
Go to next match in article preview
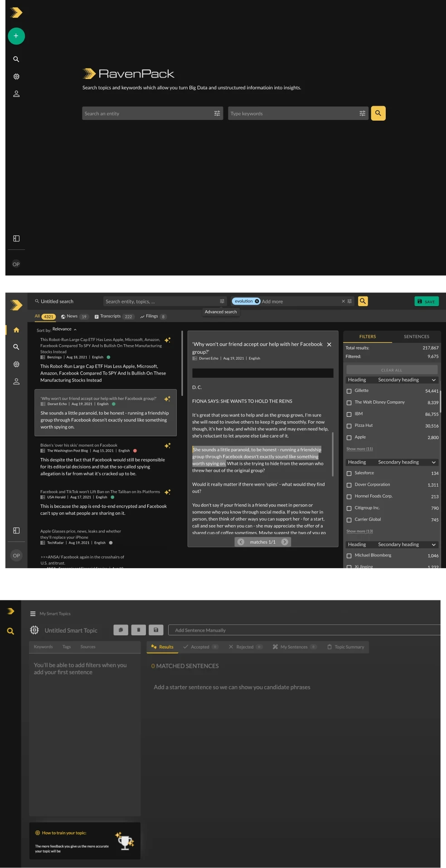pos(285,542)
